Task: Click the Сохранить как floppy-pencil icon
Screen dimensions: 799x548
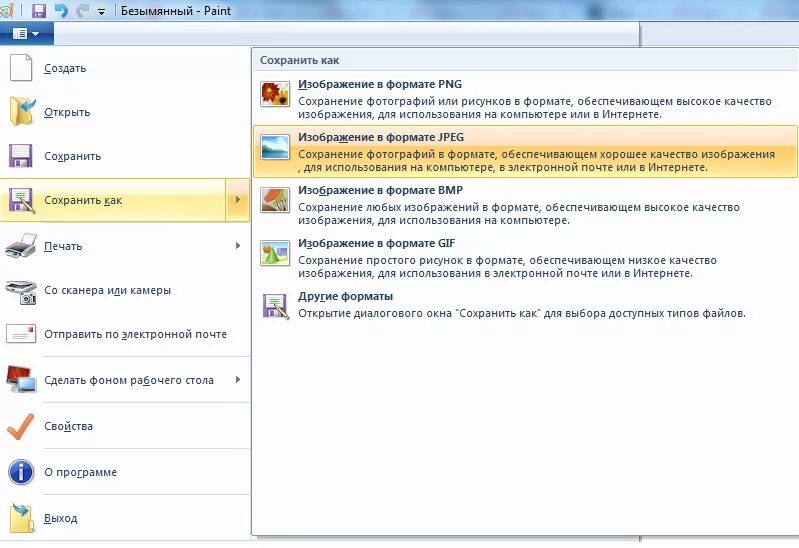Action: pos(22,200)
